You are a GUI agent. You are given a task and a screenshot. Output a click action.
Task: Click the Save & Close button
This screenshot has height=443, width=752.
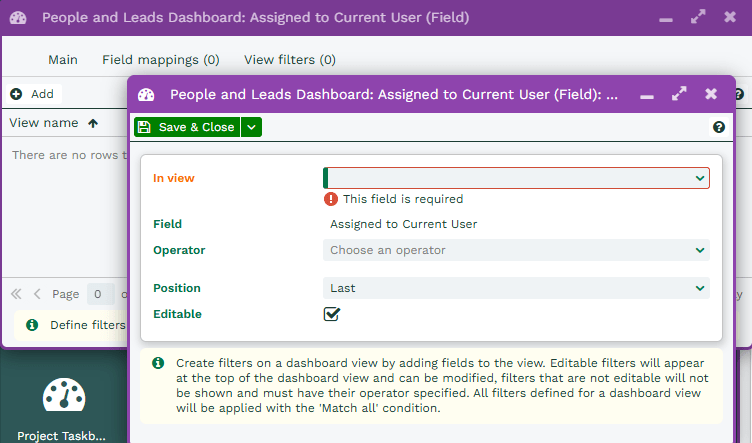187,127
